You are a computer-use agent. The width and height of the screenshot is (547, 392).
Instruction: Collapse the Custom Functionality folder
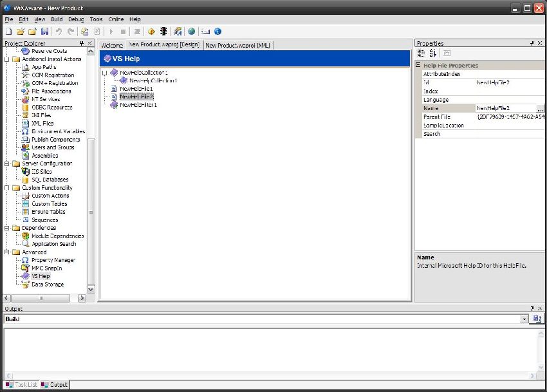pyautogui.click(x=6, y=188)
